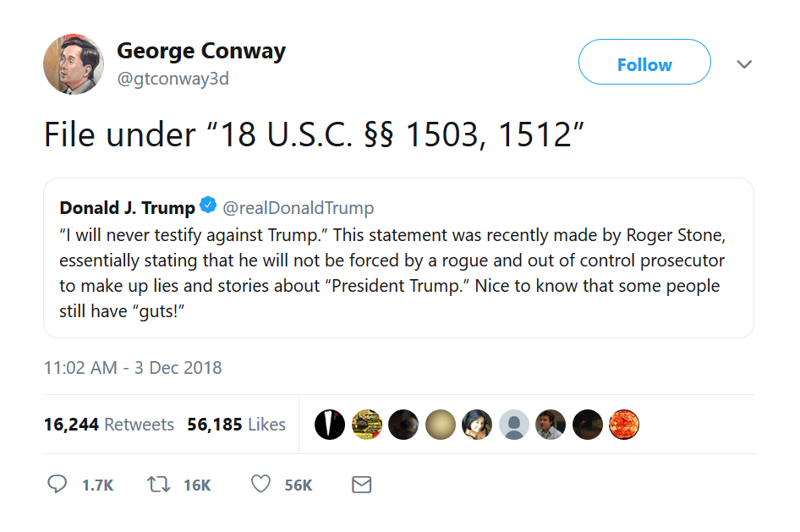800x532 pixels.
Task: Open the tuxedo-and-red-rose liker avatar
Action: (x=330, y=425)
